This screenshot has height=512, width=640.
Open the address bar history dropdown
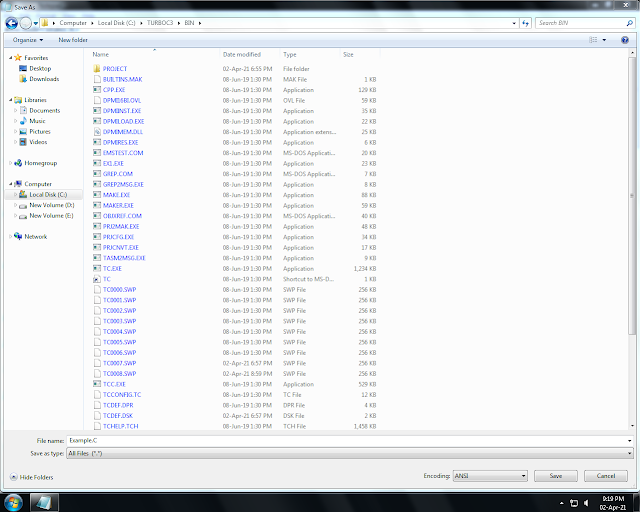point(514,23)
